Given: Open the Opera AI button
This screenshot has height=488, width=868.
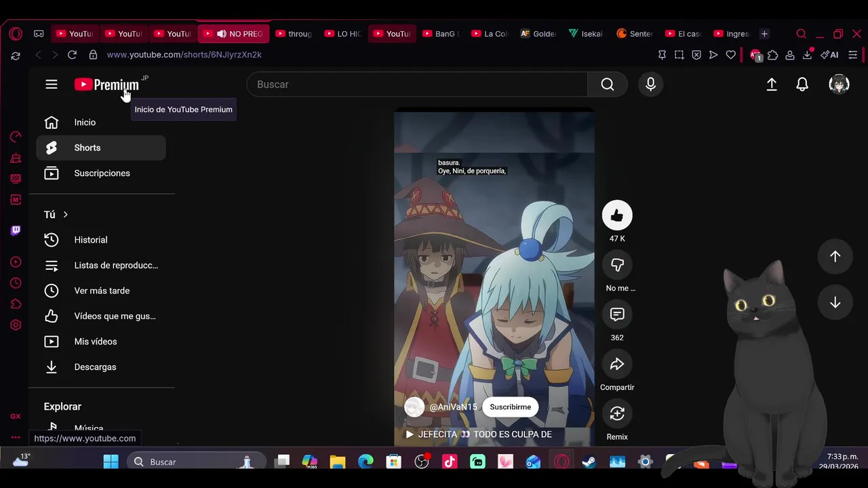Looking at the screenshot, I should click(x=829, y=55).
